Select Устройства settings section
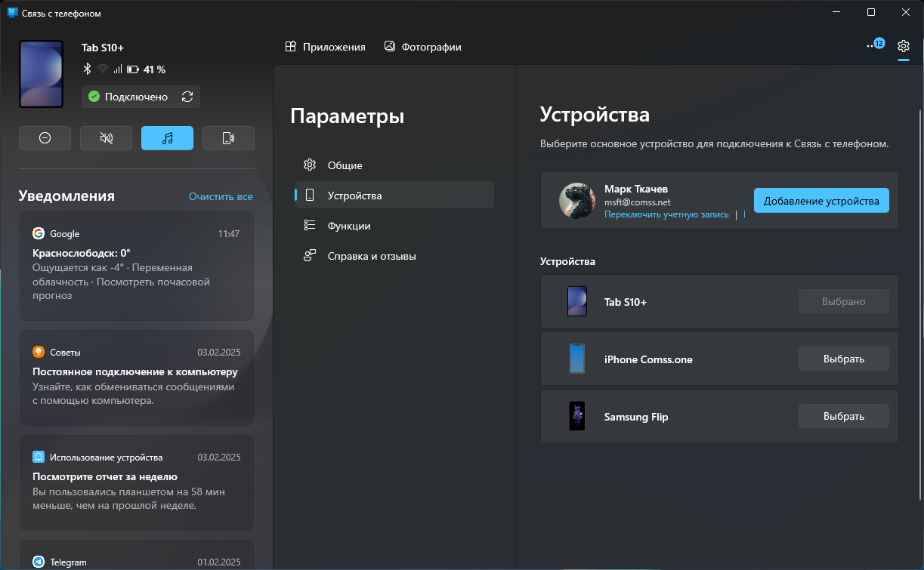The image size is (924, 570). [x=394, y=196]
